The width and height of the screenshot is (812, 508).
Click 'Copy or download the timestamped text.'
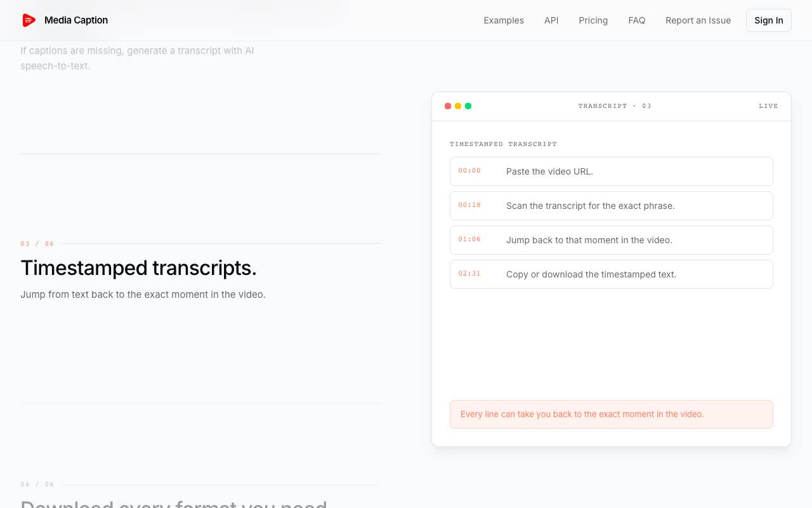[612, 274]
